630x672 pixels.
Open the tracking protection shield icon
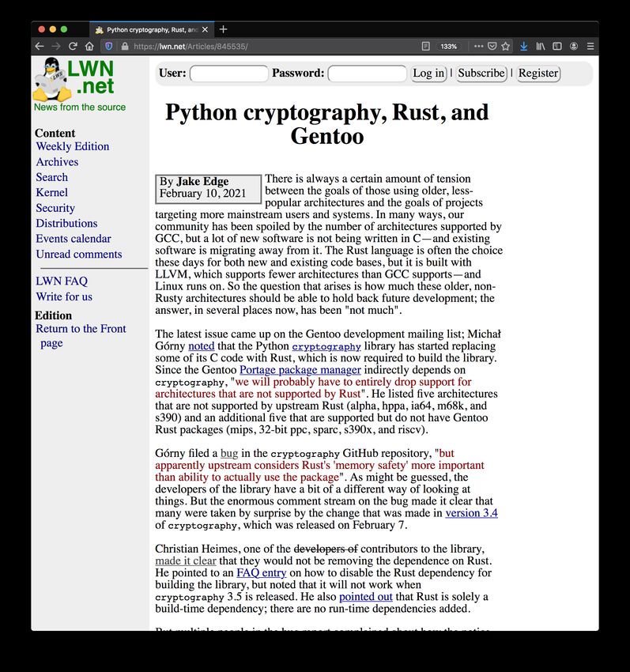point(109,47)
